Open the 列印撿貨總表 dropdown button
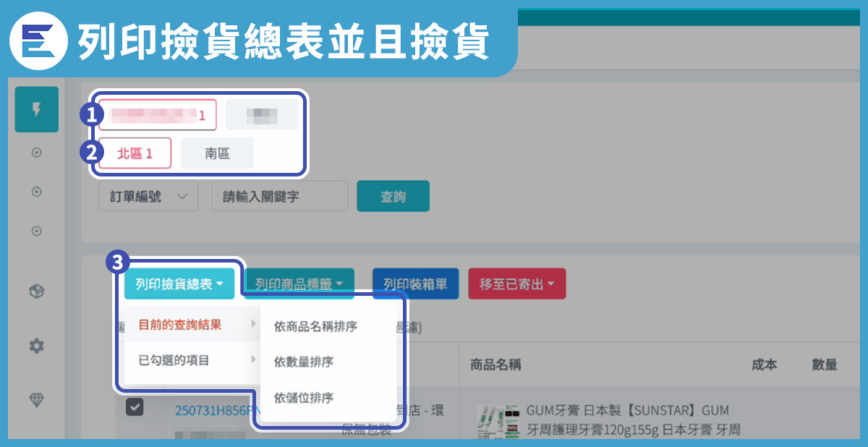The width and height of the screenshot is (868, 447). click(x=179, y=284)
